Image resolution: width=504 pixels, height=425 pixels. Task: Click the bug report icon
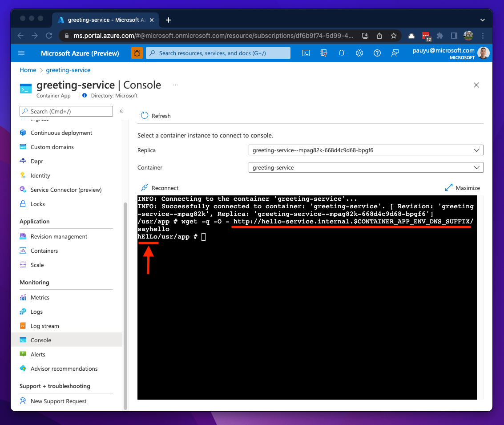tap(137, 53)
